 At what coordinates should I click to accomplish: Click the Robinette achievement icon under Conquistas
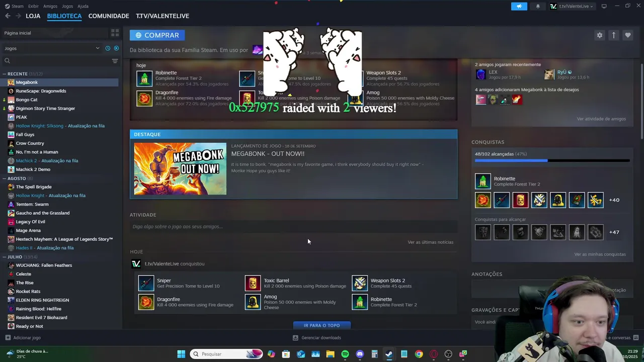(482, 181)
